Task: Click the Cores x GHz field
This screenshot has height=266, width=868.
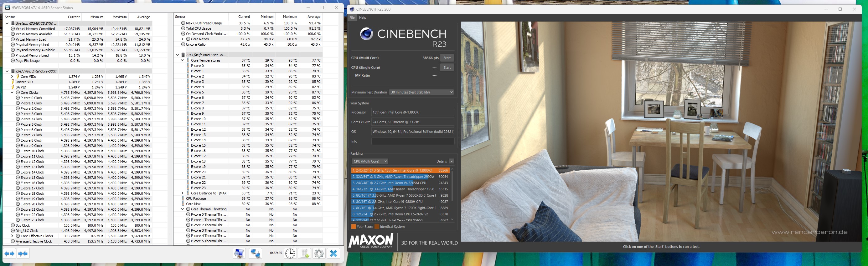Action: [413, 122]
